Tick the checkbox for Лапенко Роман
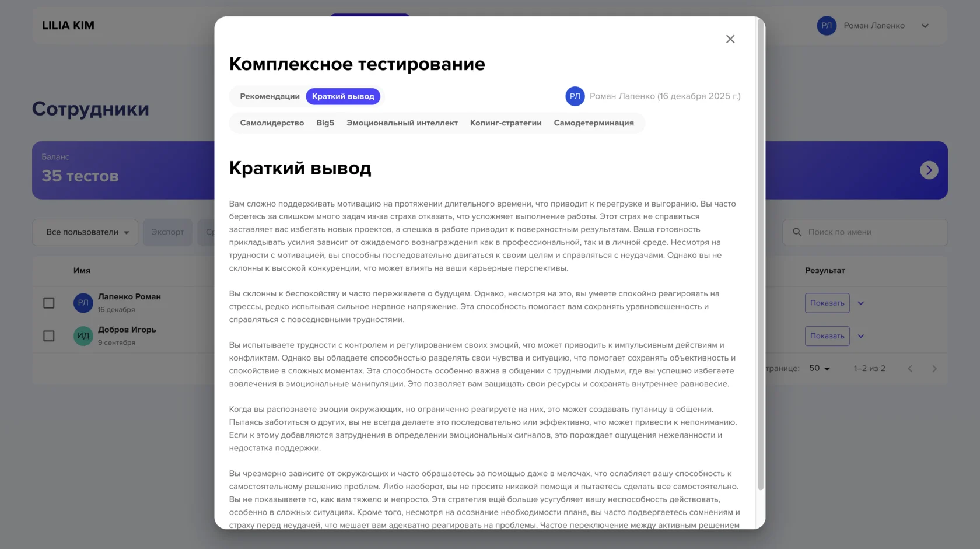The width and height of the screenshot is (980, 549). tap(49, 303)
